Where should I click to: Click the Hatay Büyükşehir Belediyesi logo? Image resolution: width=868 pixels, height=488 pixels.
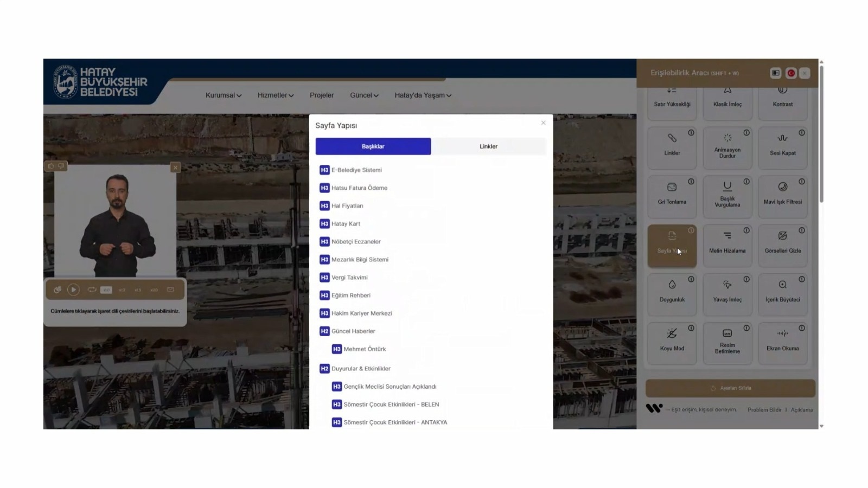coord(101,82)
